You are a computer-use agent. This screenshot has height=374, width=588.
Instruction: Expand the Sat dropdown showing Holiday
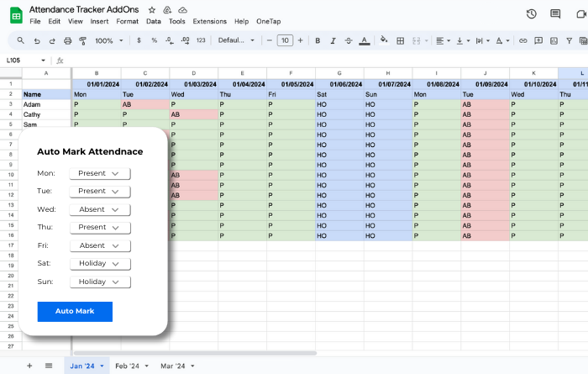(99, 264)
